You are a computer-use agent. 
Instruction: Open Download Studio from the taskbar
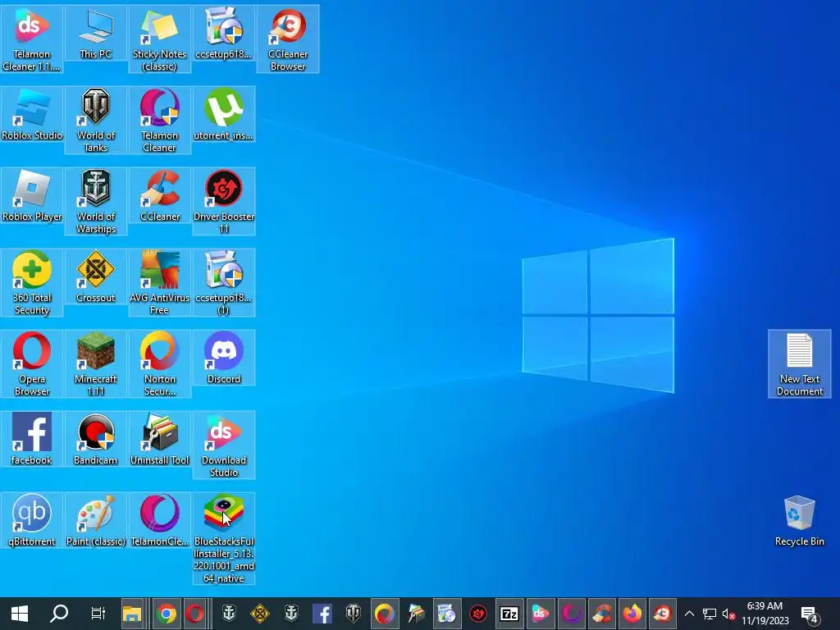click(540, 614)
